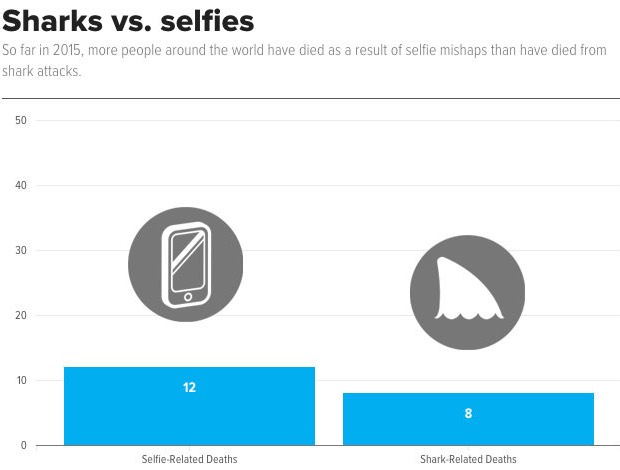620x470 pixels.
Task: Click the Shark-Related Deaths axis label
Action: (468, 459)
